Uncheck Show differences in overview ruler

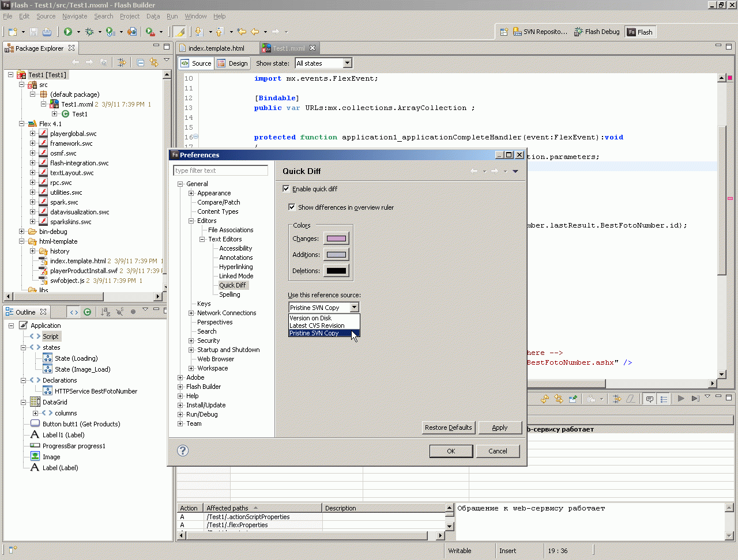292,207
